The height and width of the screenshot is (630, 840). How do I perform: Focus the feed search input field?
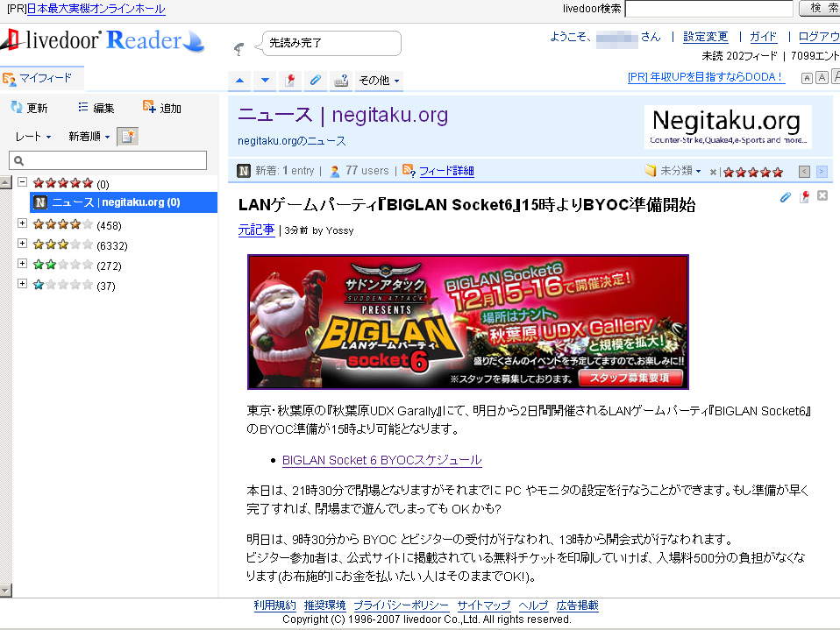tap(108, 160)
